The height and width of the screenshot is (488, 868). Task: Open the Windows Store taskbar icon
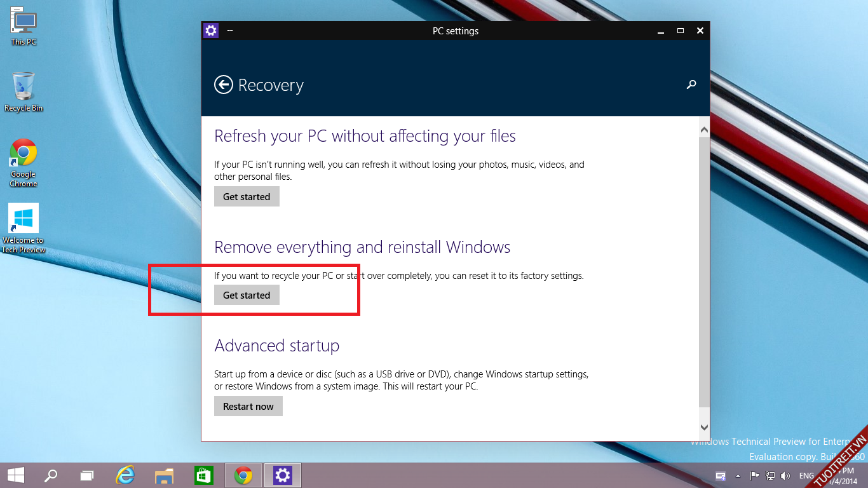(x=203, y=475)
